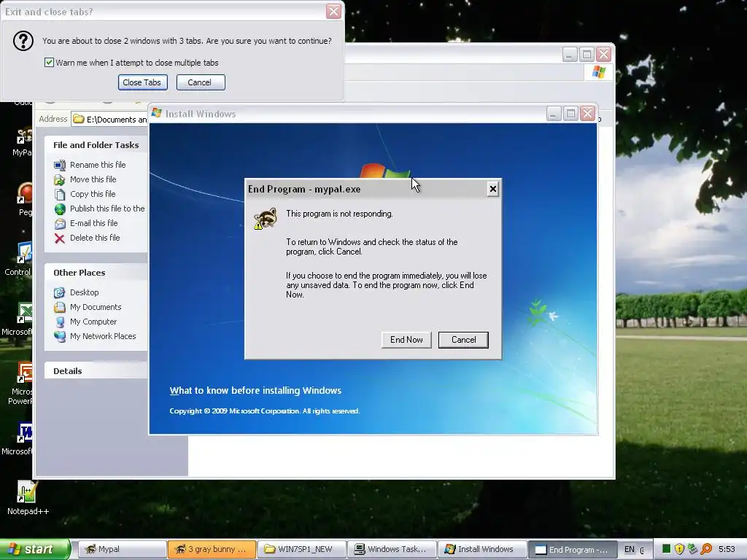Click the Install Windows title bar icon

(157, 113)
